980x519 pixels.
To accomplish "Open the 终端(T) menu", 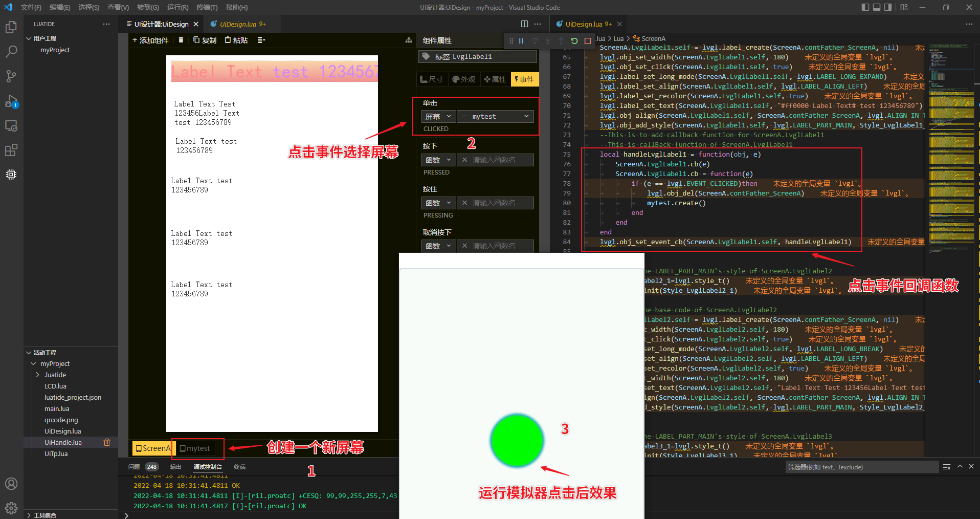I will pos(207,7).
